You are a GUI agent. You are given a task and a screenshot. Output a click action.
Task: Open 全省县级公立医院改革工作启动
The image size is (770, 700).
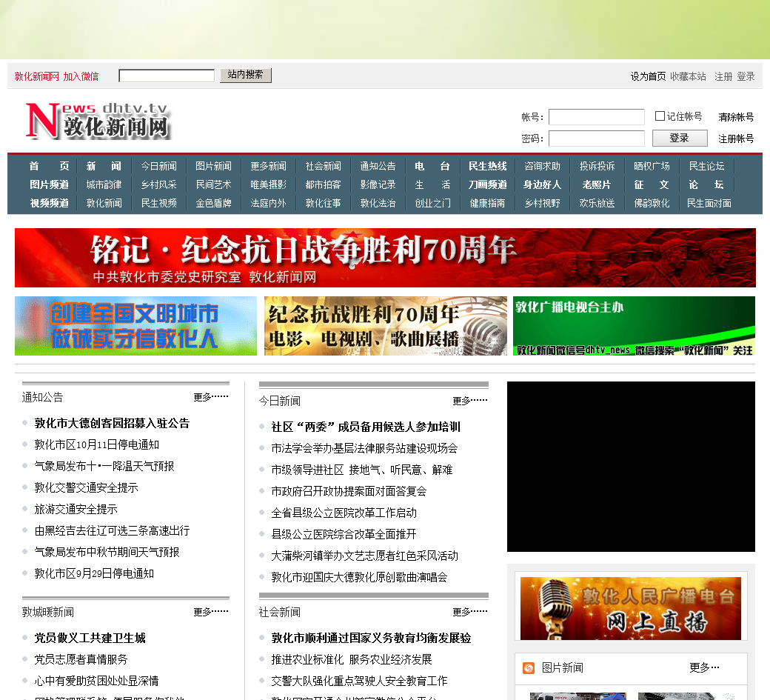[x=344, y=513]
